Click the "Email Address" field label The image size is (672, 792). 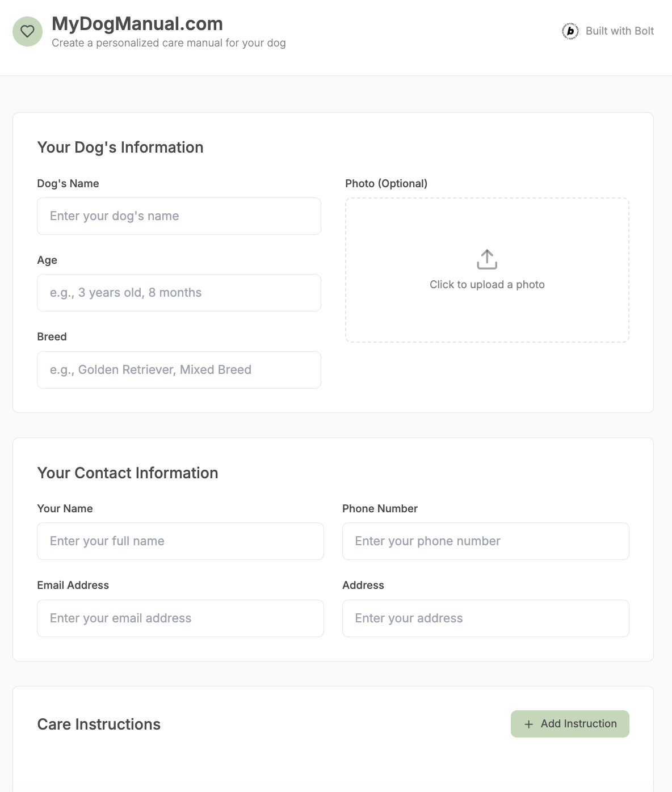73,585
